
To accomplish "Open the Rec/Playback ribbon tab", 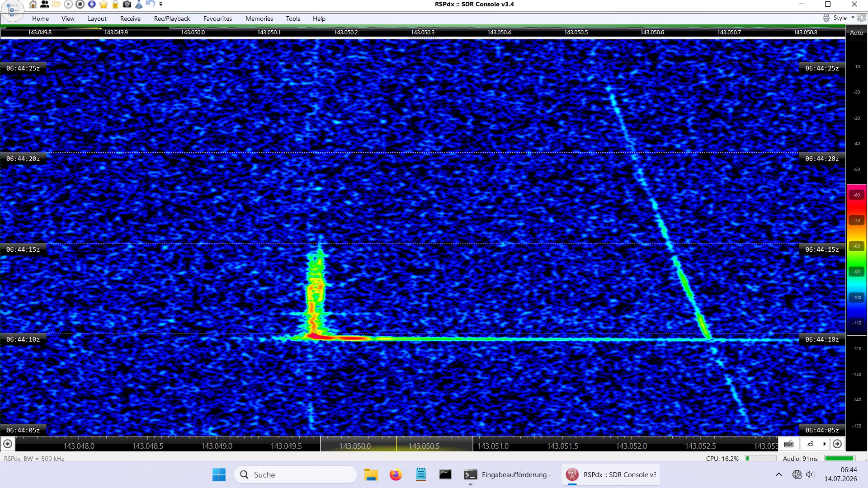I will coord(172,19).
